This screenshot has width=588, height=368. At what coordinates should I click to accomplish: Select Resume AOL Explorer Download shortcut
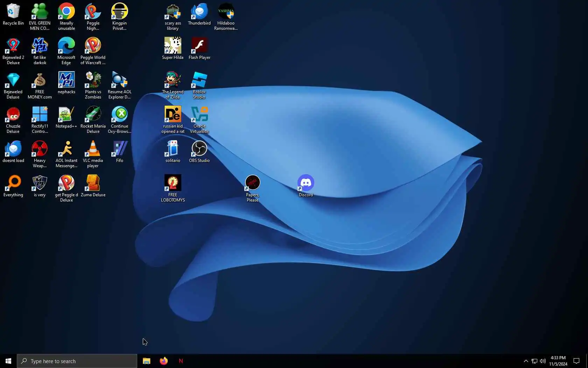(x=119, y=85)
